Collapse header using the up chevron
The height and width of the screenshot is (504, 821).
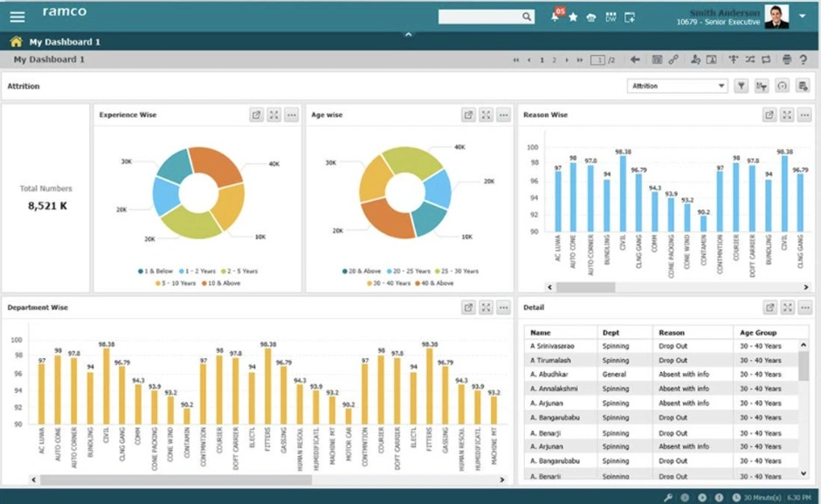(x=409, y=35)
